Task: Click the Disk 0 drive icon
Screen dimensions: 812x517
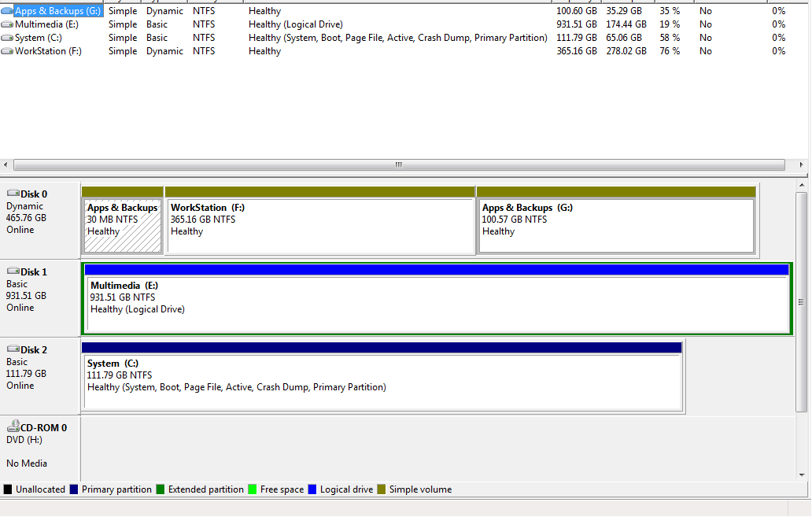Action: [13, 194]
